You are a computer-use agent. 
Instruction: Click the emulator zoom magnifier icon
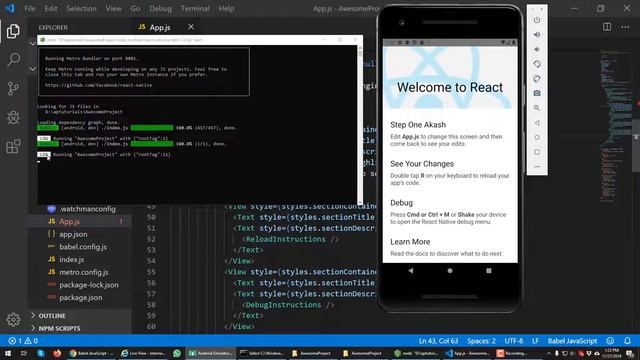tap(537, 108)
